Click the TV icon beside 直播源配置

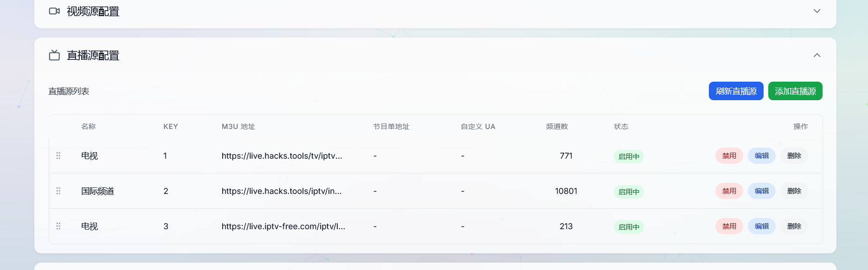(54, 56)
